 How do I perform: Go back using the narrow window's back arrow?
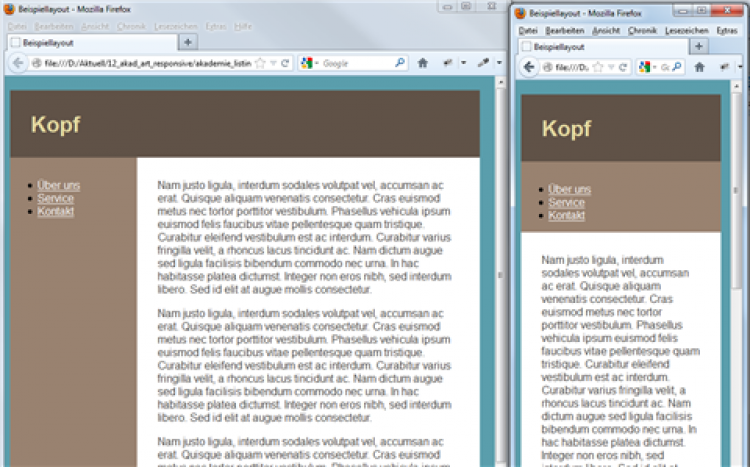pyautogui.click(x=529, y=67)
